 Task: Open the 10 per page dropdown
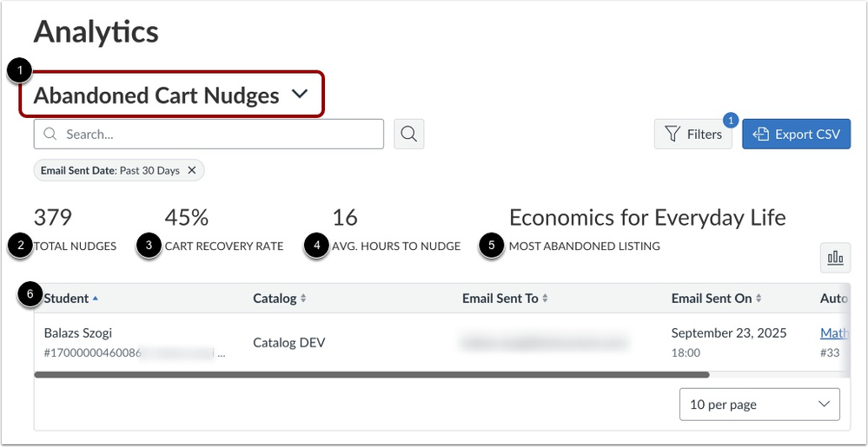(x=759, y=404)
